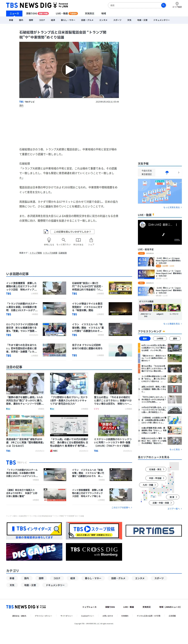Open the ロシアとウクライナ2回目の直接交渉 article
This screenshot has width=188, height=644.
click(x=36, y=329)
